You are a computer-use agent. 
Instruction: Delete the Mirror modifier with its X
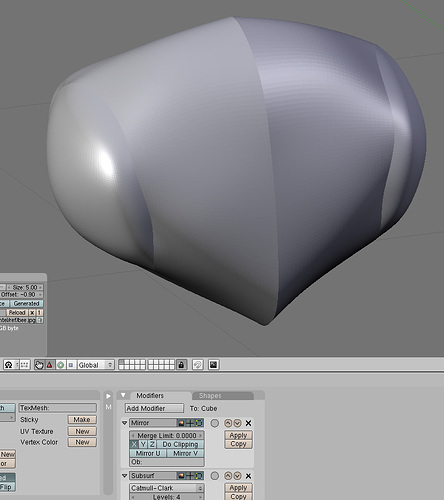(x=248, y=423)
